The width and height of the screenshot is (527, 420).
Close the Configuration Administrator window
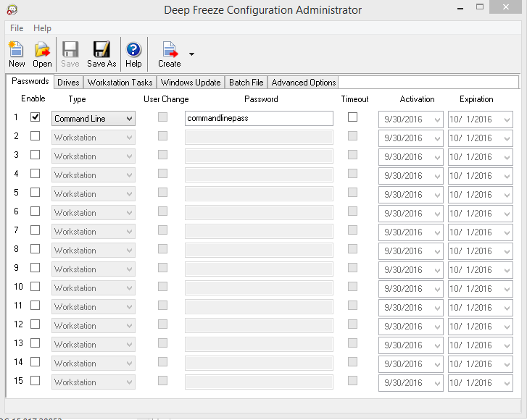click(x=506, y=7)
